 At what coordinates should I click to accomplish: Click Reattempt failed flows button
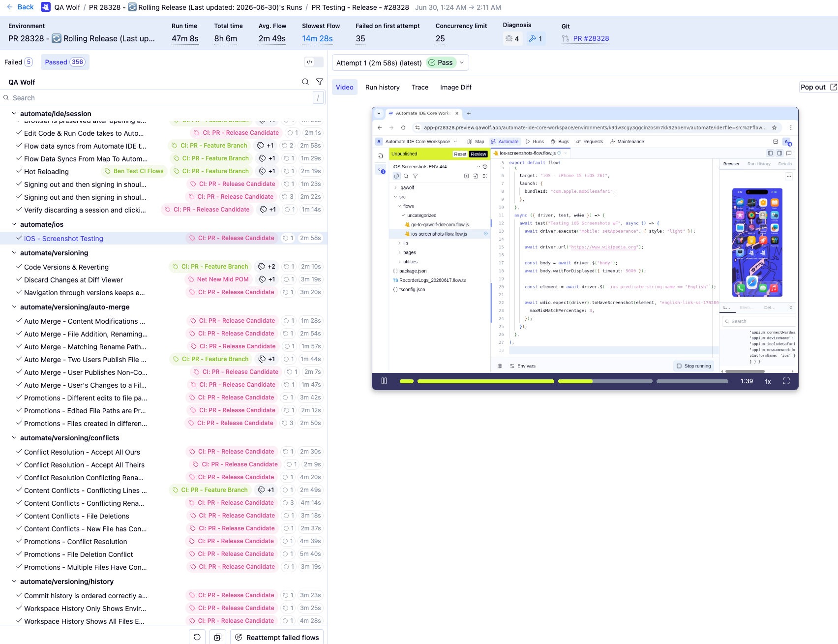[x=277, y=637]
